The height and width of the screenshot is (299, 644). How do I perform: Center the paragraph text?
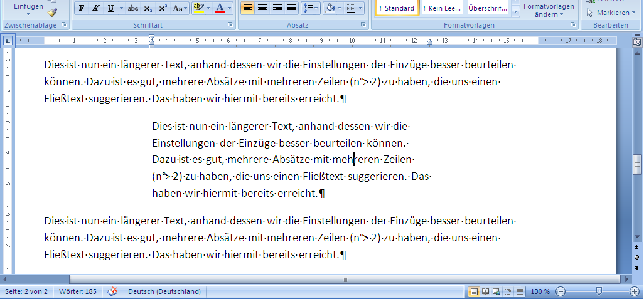[x=262, y=8]
